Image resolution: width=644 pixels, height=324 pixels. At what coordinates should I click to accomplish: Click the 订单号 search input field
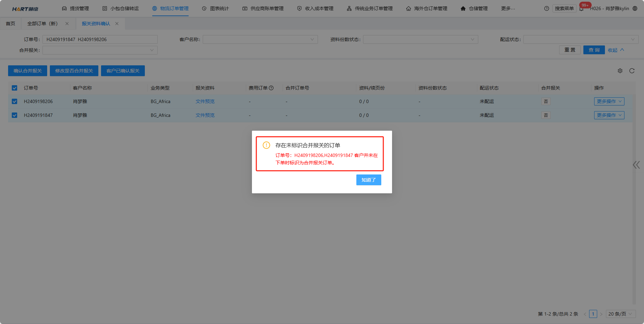[x=100, y=39]
